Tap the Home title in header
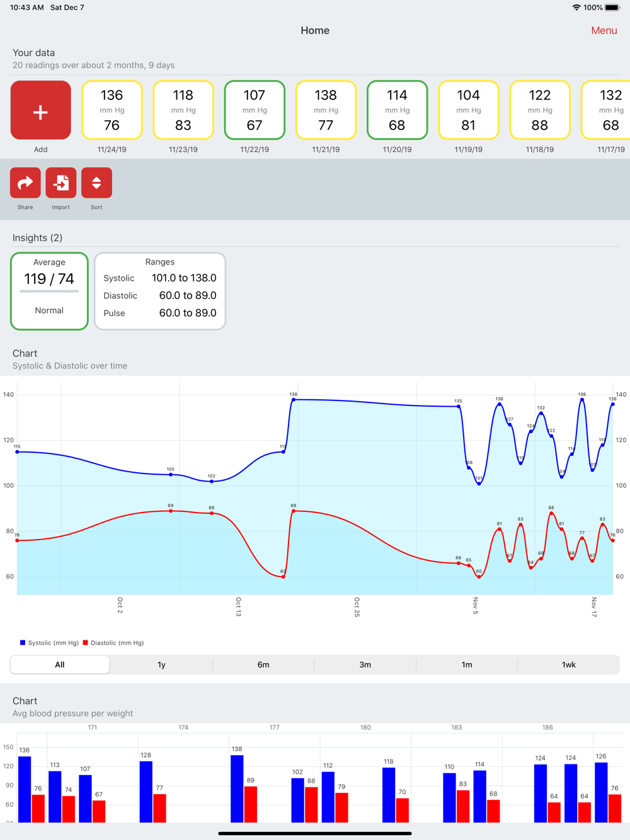This screenshot has height=840, width=630. [x=315, y=30]
